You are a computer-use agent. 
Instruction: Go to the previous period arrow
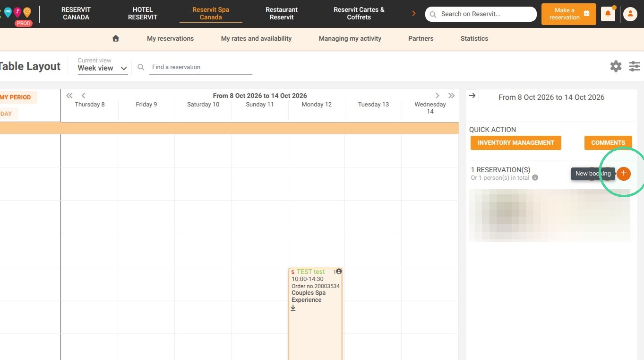83,96
